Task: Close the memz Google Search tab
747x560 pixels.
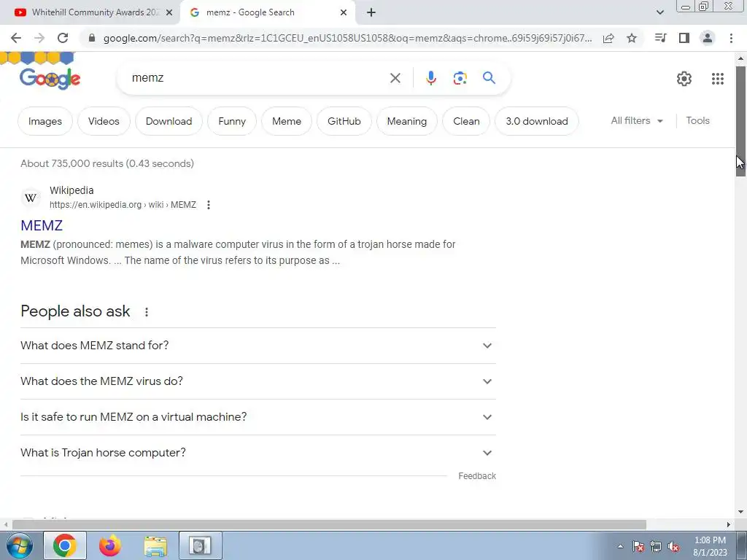Action: click(x=344, y=12)
